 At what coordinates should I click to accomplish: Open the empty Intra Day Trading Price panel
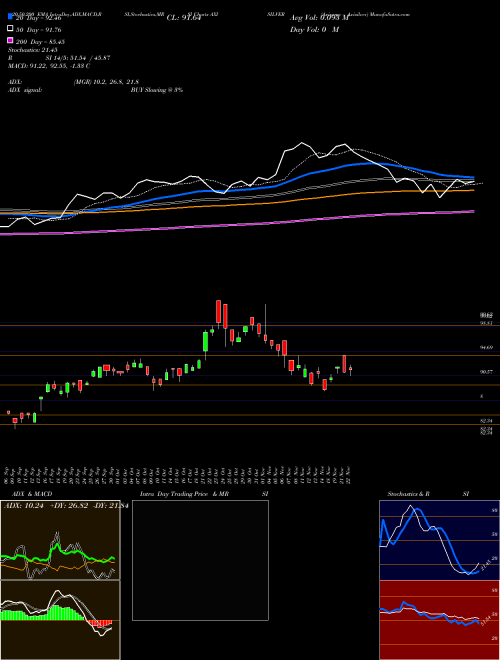(200, 560)
